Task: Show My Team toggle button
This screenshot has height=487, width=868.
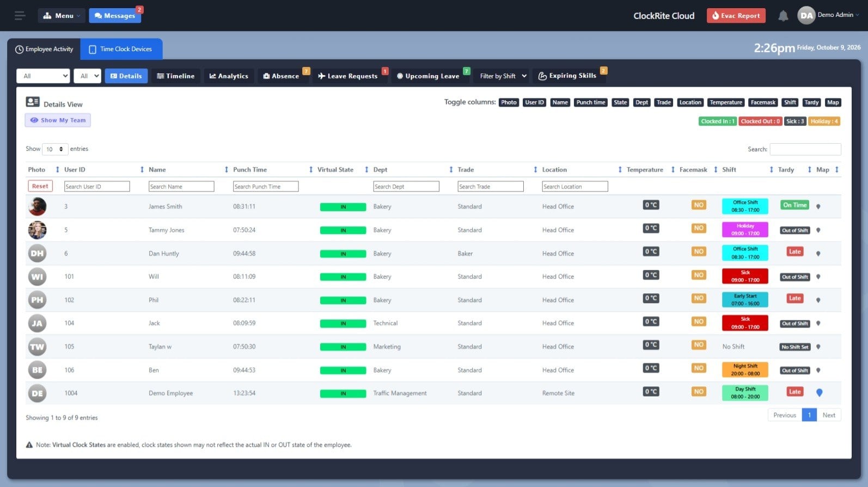Action: point(58,120)
